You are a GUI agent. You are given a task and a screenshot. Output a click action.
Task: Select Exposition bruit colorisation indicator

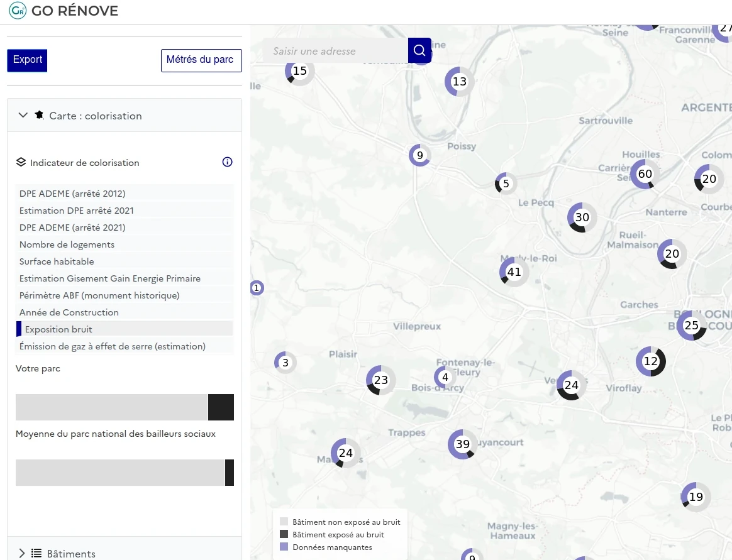tap(58, 329)
